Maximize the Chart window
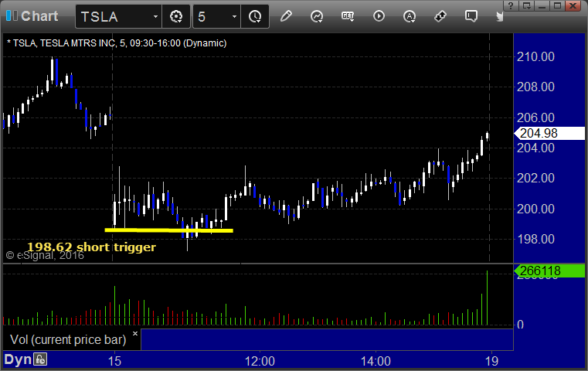Viewport: 588px width, 371px height. [x=558, y=5]
